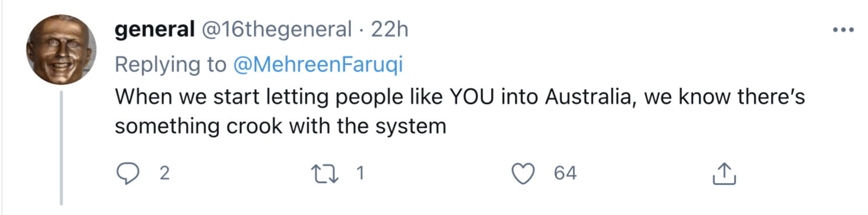
Task: Click the retweet count of 1
Action: [x=359, y=173]
